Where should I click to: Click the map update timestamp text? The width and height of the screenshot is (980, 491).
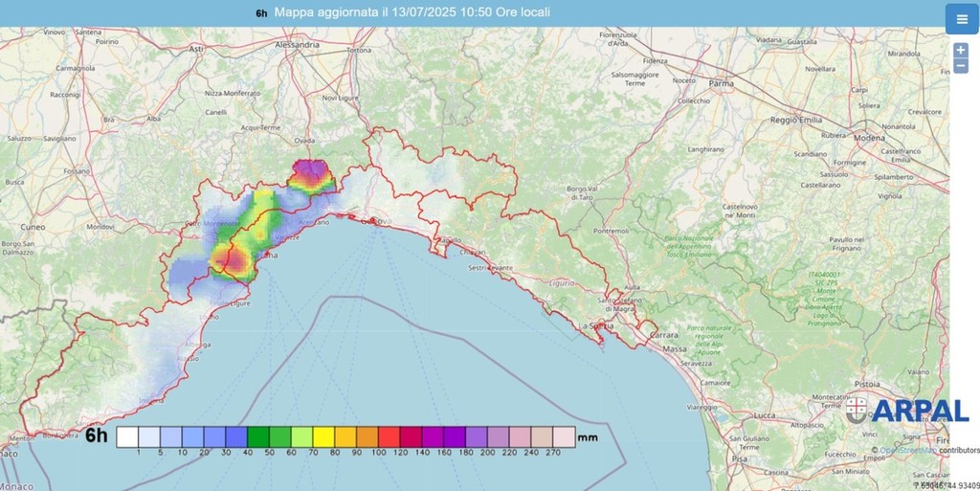point(412,12)
